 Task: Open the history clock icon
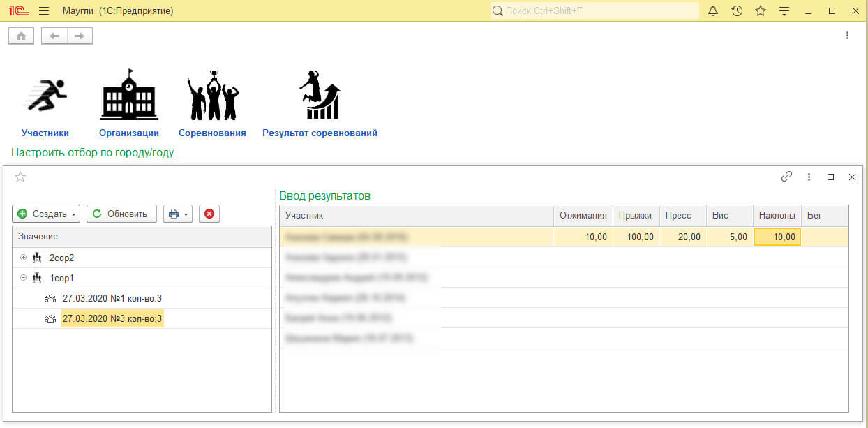tap(737, 11)
